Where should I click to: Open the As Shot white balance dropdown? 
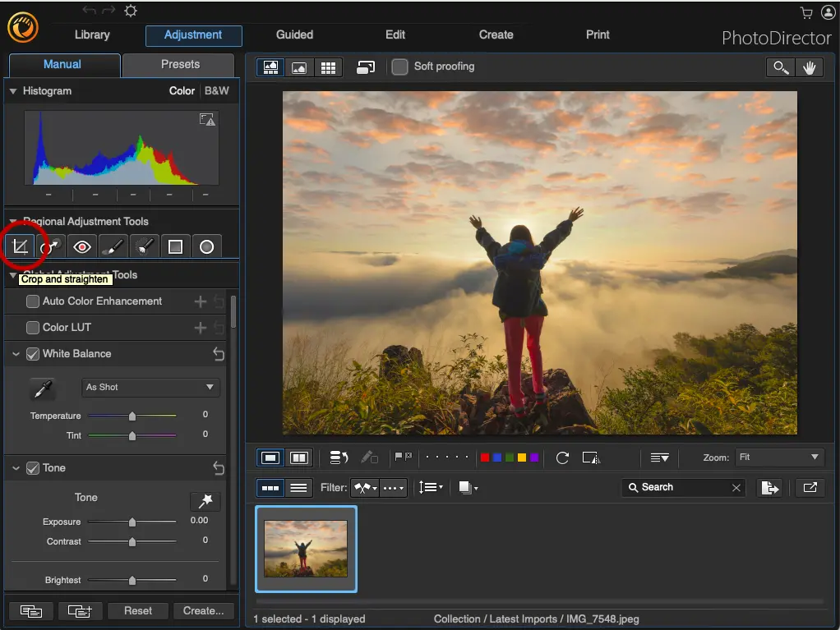150,387
